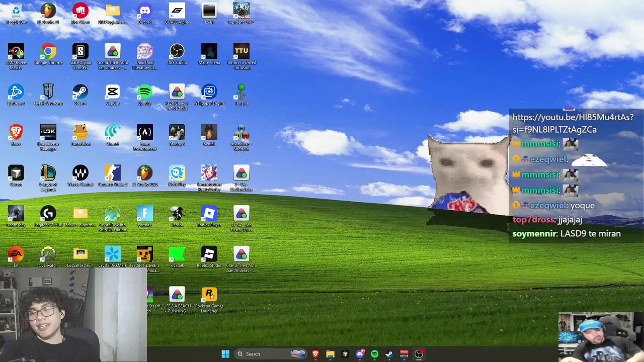This screenshot has height=362, width=644.
Task: Open Doomsday desktop shortcut
Action: coord(16,217)
